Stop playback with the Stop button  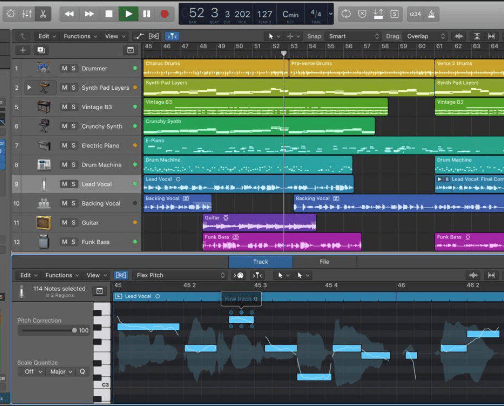pos(109,14)
